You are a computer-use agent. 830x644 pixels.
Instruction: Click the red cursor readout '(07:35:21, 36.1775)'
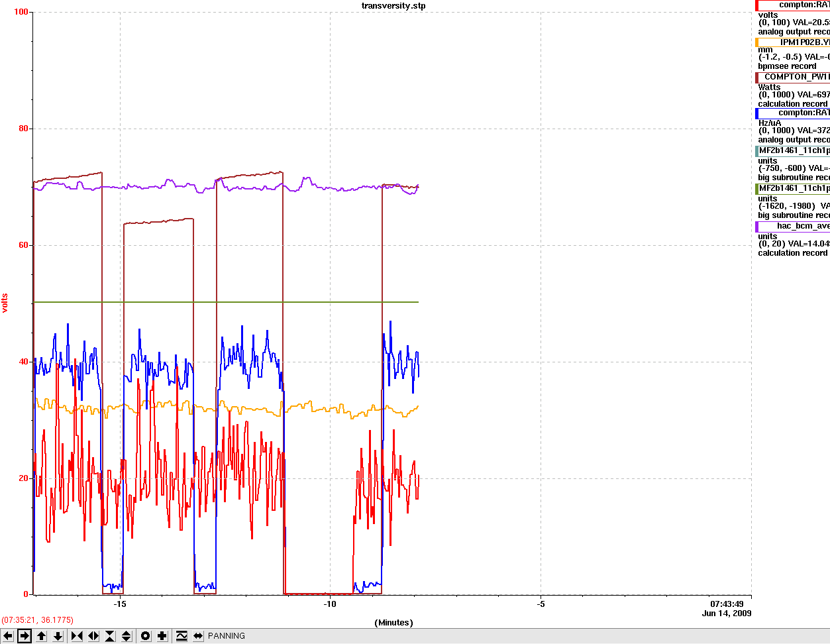pos(37,620)
